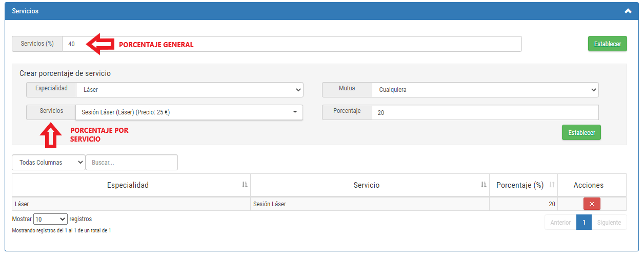This screenshot has width=644, height=257.
Task: Click the Buscar search box
Action: click(x=132, y=162)
